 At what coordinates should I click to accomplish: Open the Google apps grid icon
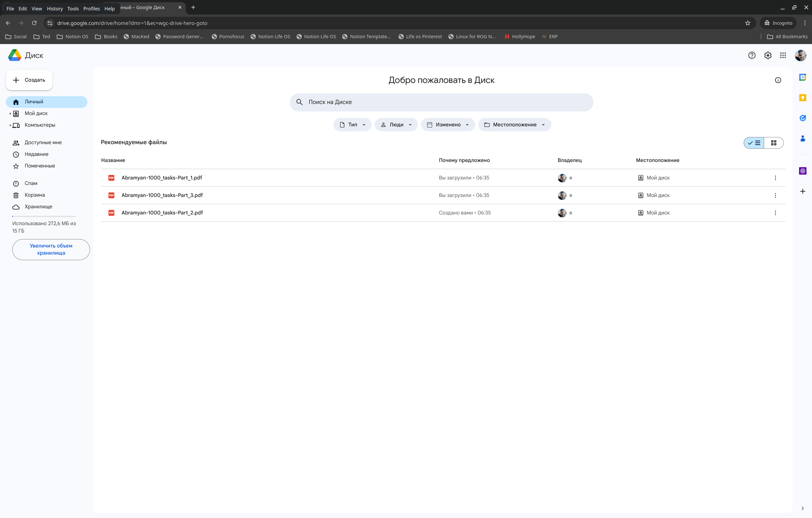[x=783, y=55]
